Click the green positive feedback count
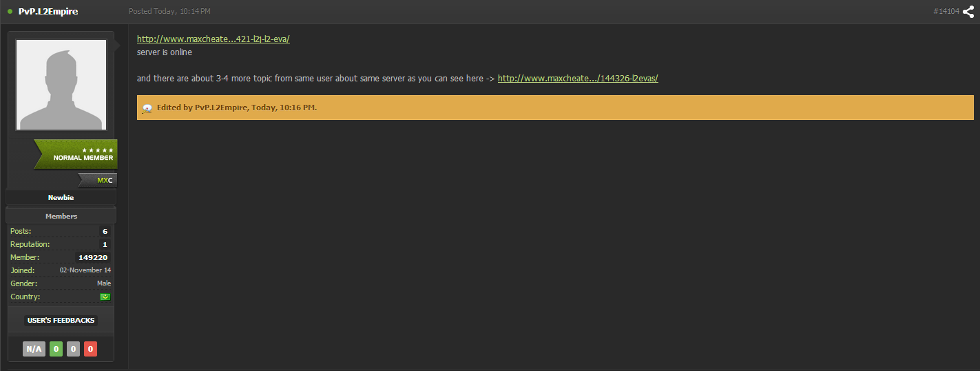The image size is (980, 371). click(x=56, y=350)
